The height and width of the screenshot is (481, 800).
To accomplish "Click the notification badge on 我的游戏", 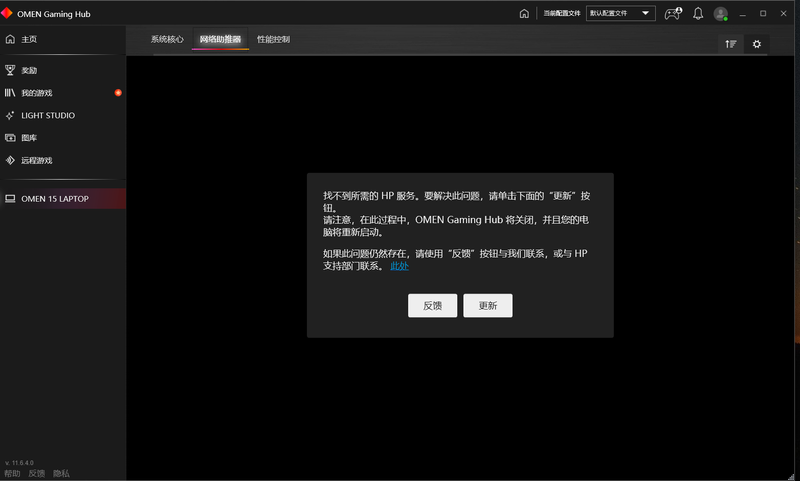I will (118, 93).
